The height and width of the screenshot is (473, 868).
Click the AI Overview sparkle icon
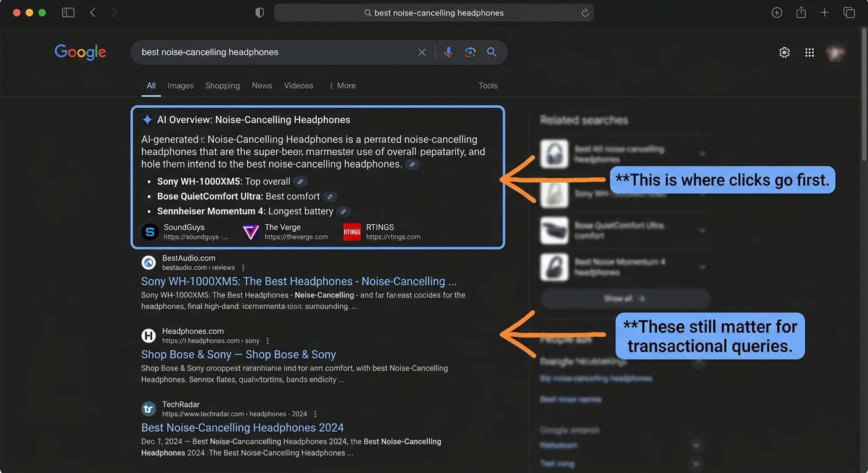click(147, 119)
